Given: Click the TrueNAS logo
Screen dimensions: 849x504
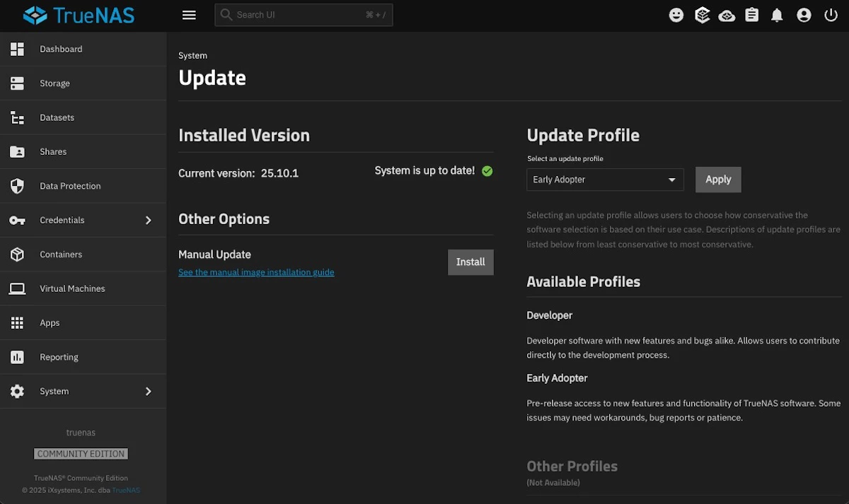Looking at the screenshot, I should point(78,14).
